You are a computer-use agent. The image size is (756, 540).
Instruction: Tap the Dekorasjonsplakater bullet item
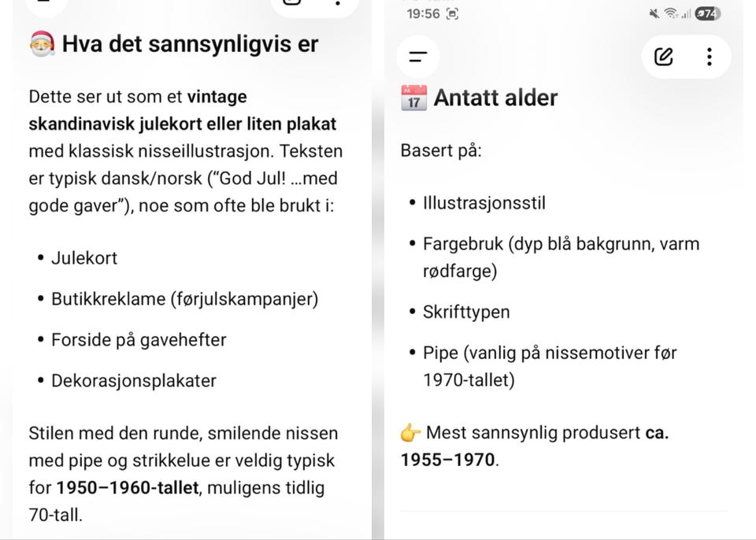tap(134, 381)
